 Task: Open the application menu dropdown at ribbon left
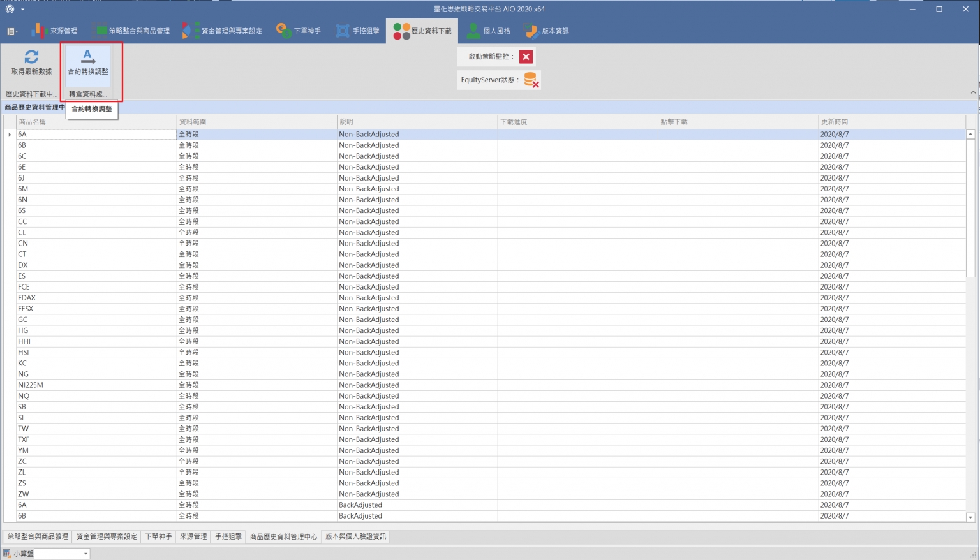click(12, 31)
